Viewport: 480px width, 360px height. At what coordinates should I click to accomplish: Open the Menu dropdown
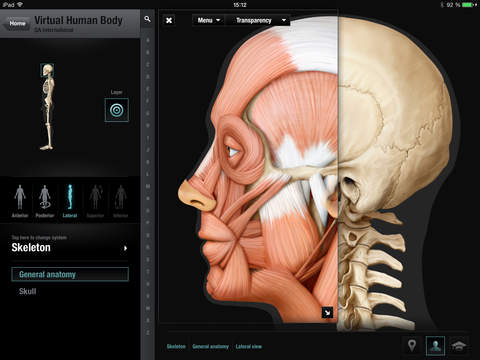pos(209,20)
